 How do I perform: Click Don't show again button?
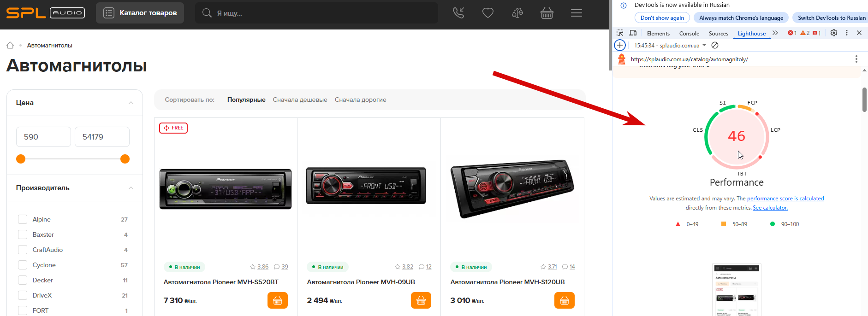click(x=662, y=18)
